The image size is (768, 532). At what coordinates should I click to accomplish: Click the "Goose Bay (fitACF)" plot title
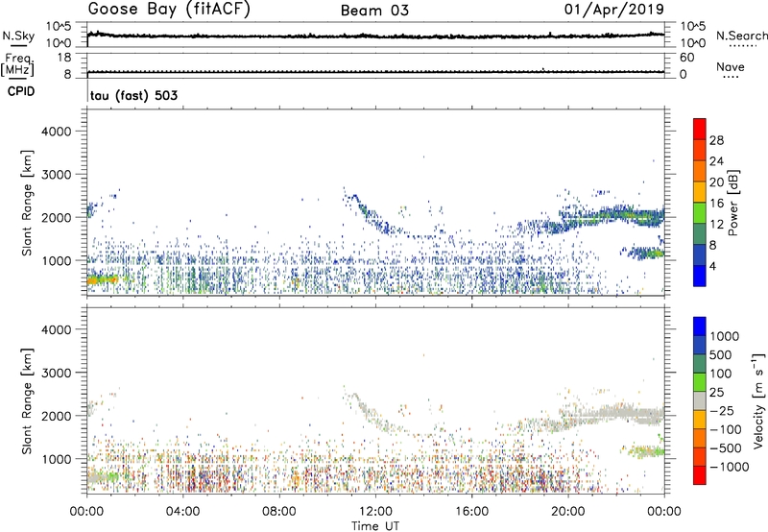(169, 10)
